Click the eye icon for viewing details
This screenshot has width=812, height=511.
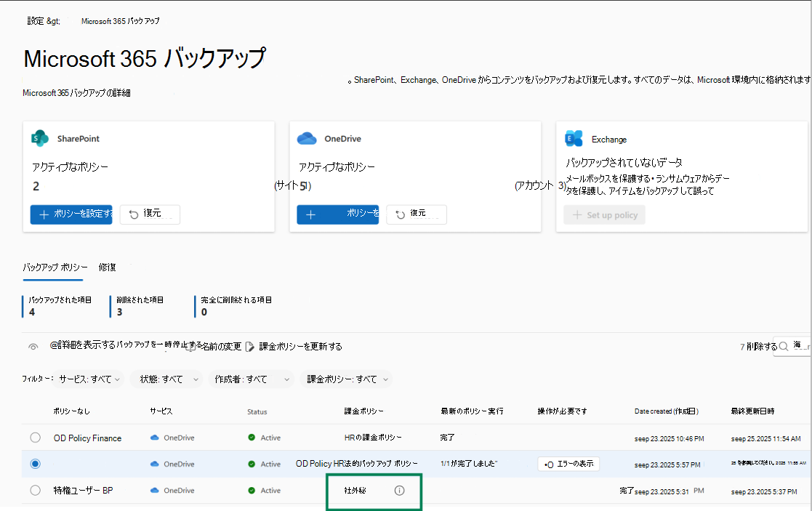(33, 347)
